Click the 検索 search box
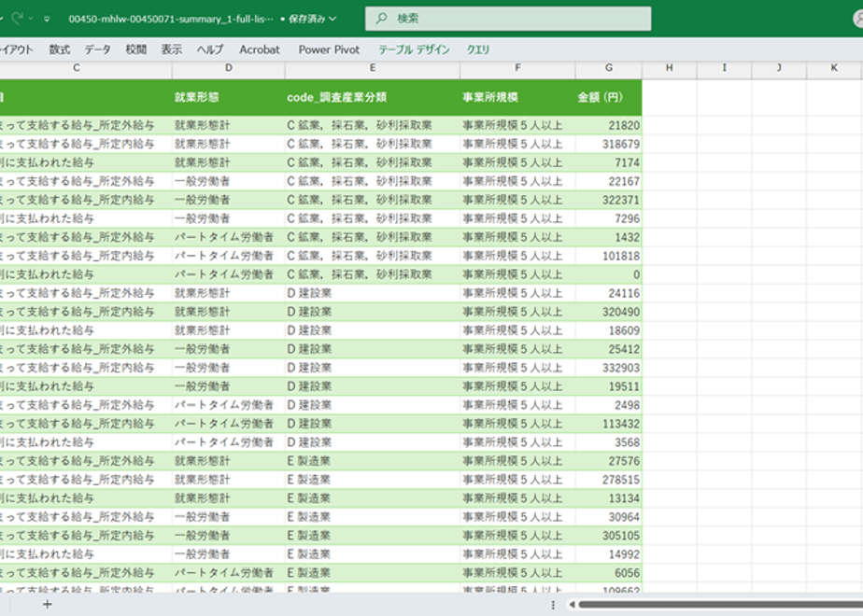Screen dimensions: 863x616 pyautogui.click(x=508, y=19)
